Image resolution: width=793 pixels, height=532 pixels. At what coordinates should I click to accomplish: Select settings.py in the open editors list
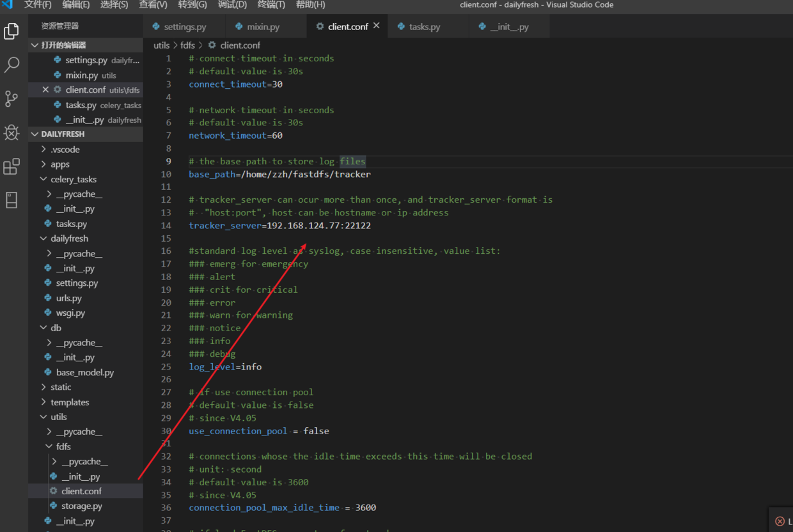click(x=86, y=60)
